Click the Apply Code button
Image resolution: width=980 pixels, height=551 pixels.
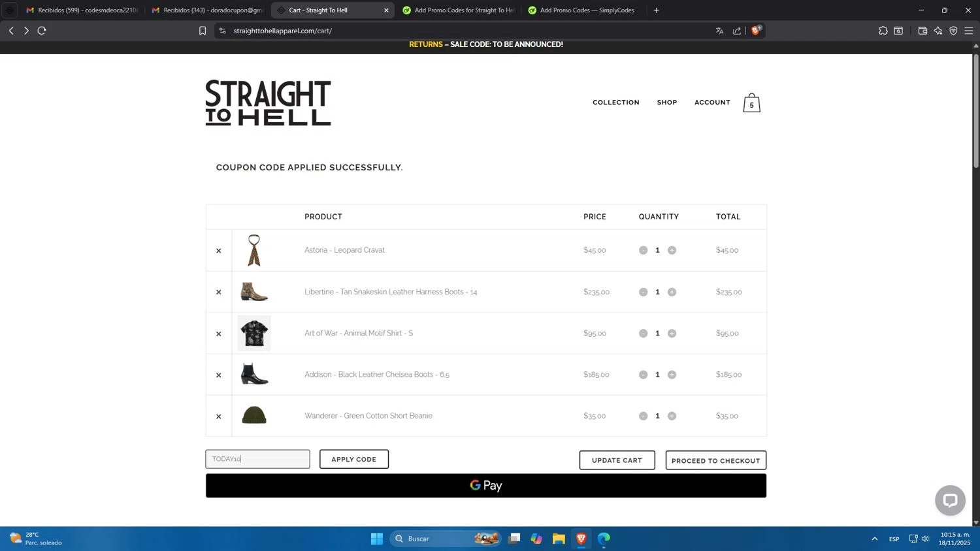pyautogui.click(x=354, y=459)
